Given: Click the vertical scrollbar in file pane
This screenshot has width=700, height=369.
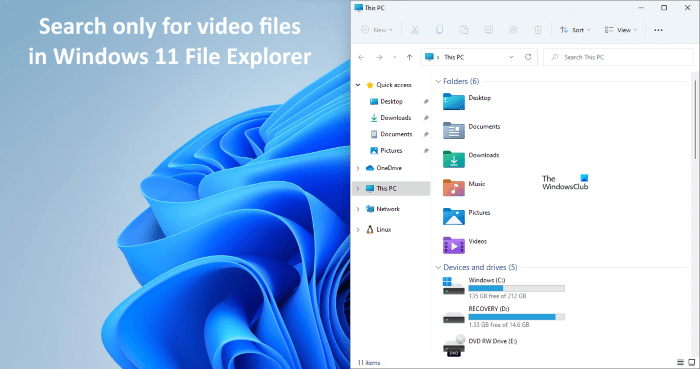Looking at the screenshot, I should pos(695,119).
